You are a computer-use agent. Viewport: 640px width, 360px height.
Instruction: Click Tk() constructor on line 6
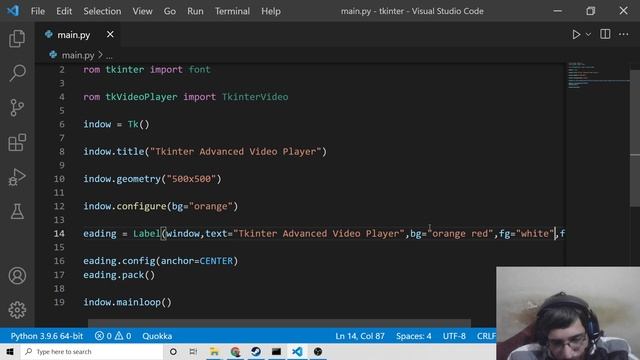(x=138, y=124)
